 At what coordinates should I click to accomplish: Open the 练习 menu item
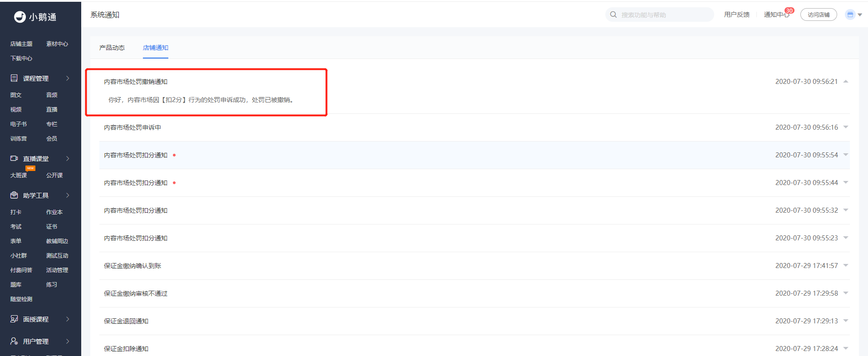point(52,285)
